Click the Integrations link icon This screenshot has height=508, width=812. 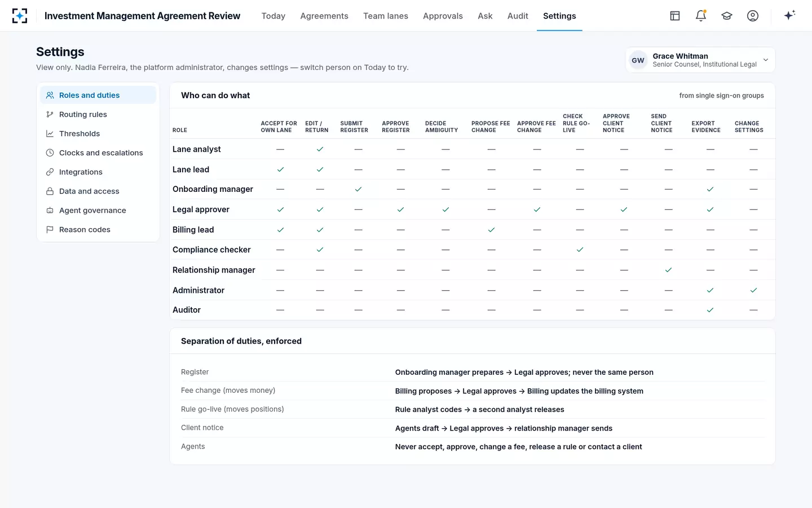[x=50, y=172]
